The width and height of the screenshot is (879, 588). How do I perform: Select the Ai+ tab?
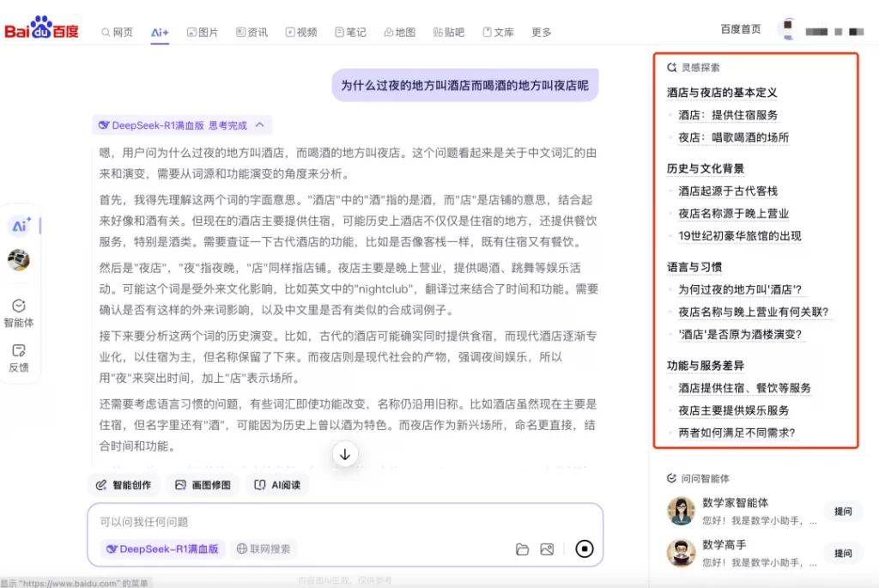pyautogui.click(x=160, y=33)
